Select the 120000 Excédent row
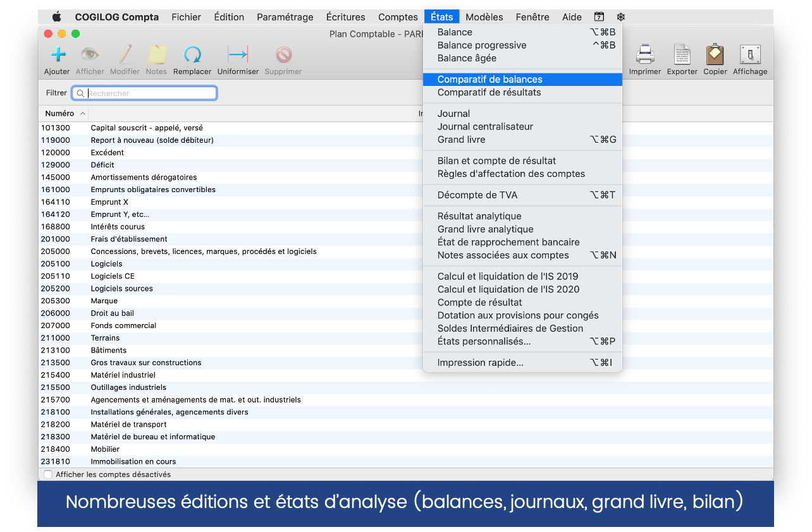812x532 pixels. [405, 152]
